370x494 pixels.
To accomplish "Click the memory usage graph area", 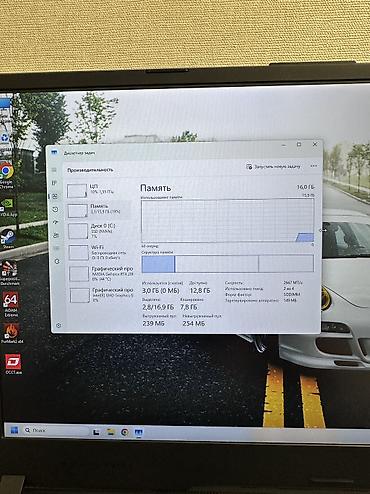I will (x=227, y=220).
